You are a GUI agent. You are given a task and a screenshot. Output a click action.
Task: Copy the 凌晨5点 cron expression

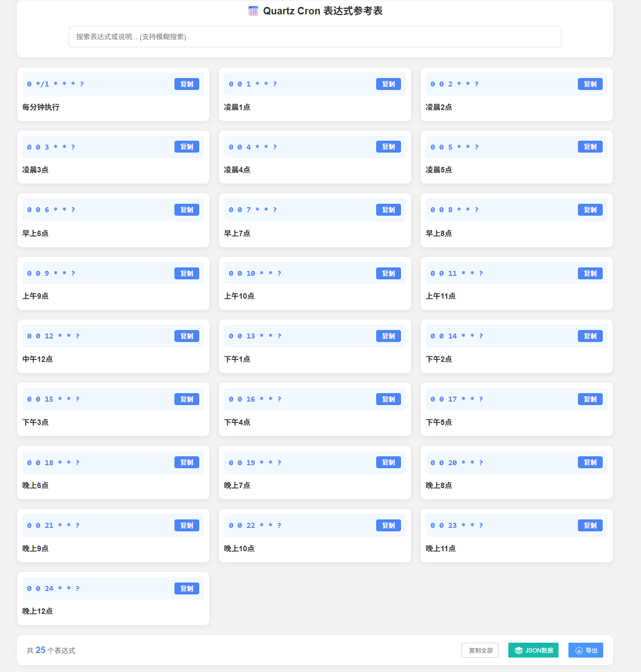pos(590,147)
